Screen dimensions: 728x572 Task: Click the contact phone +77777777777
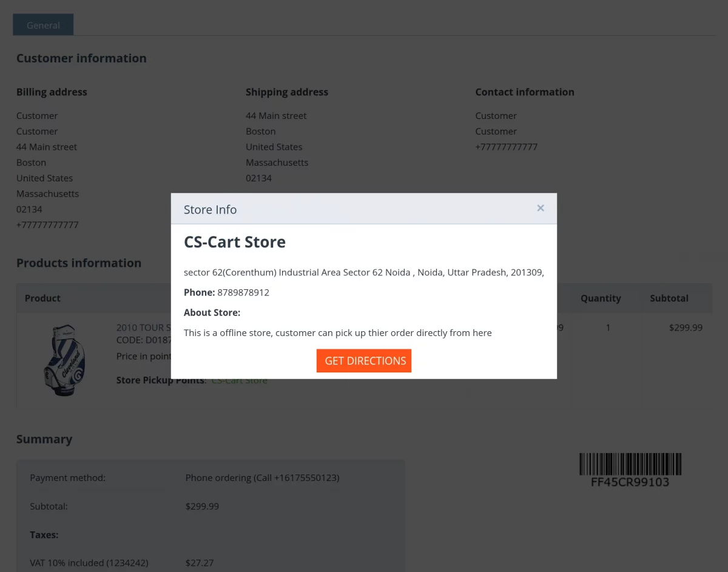tap(507, 147)
